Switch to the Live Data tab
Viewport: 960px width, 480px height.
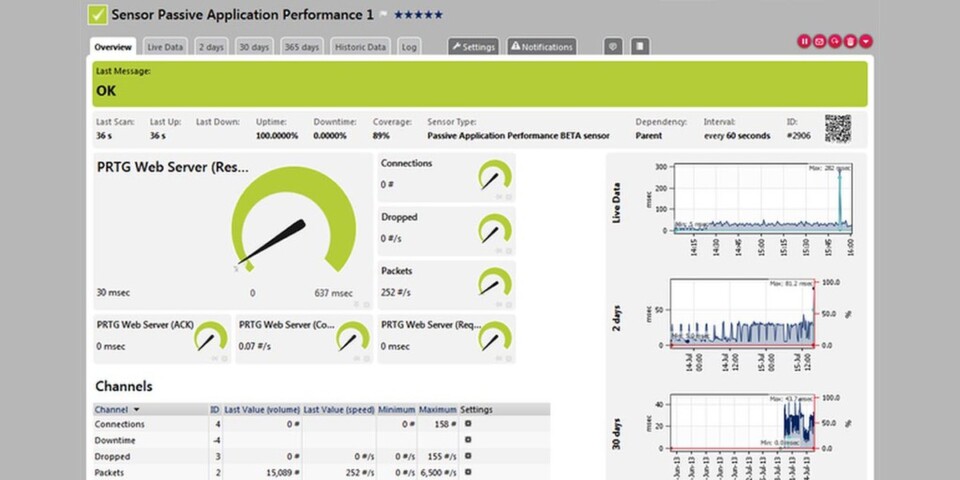pos(165,47)
